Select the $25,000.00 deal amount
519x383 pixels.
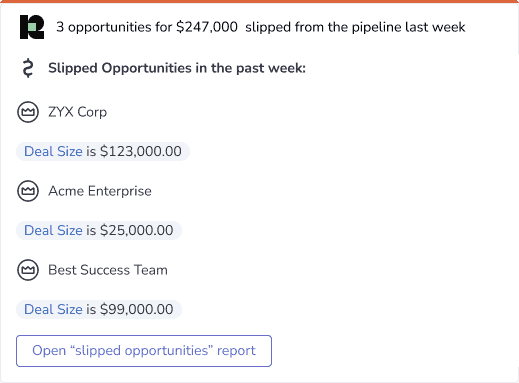(137, 230)
